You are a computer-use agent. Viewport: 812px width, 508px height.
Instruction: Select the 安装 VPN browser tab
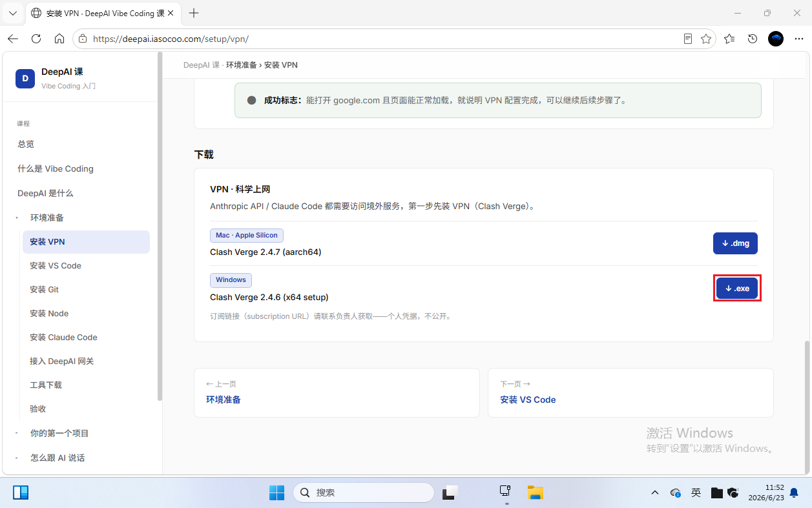tap(103, 13)
